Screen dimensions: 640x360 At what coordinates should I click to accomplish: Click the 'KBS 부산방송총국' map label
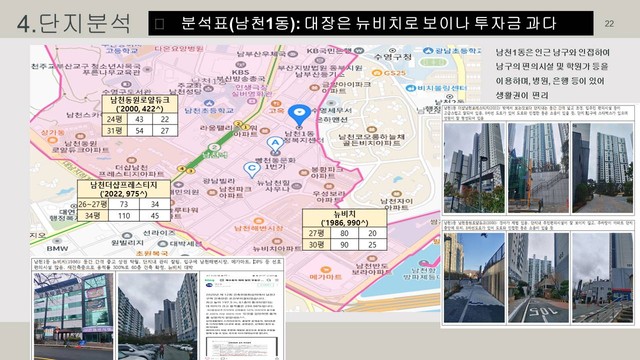240,75
